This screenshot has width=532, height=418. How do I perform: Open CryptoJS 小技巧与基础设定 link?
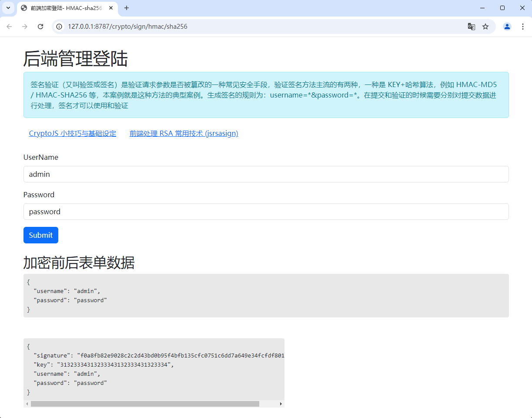click(x=73, y=134)
